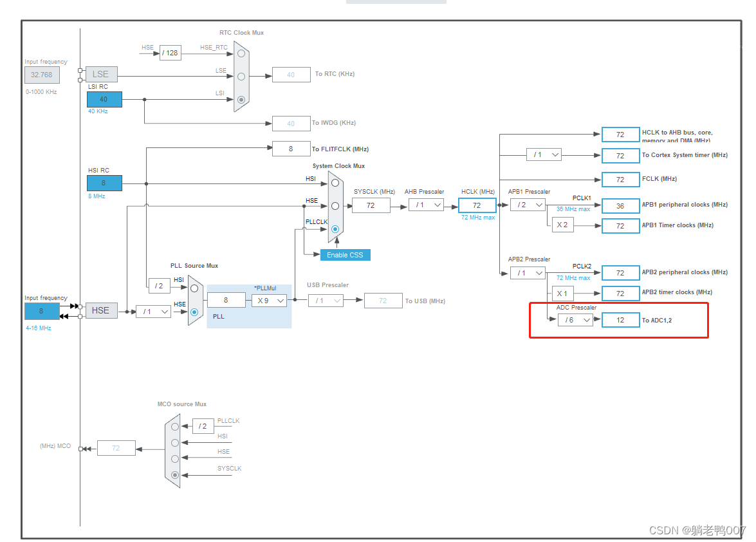Pick SYSCLK in MCO source Mux
The image size is (756, 542).
[175, 475]
